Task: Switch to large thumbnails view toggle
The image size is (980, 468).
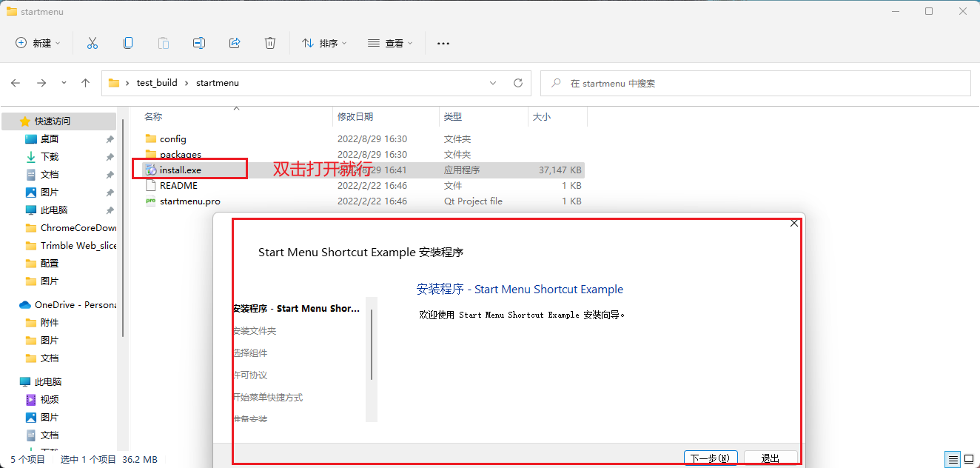Action: [968, 459]
